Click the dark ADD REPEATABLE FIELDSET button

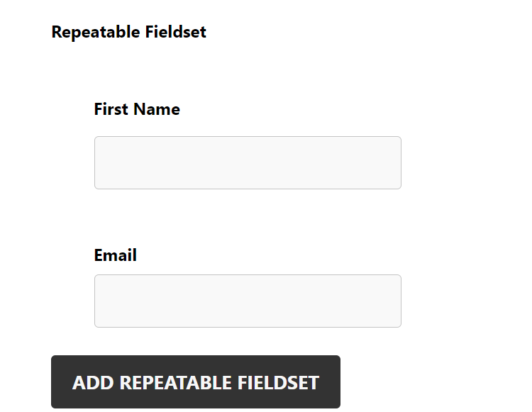coord(196,382)
